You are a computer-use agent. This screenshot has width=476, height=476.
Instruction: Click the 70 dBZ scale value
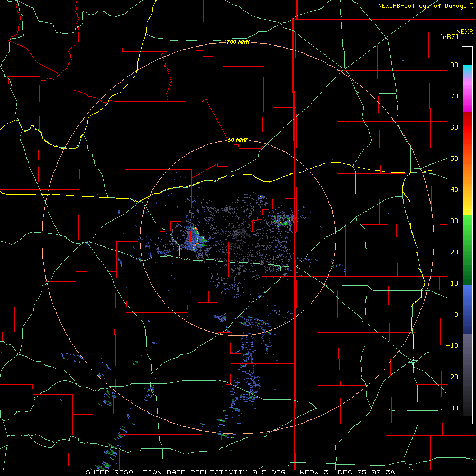(x=454, y=96)
